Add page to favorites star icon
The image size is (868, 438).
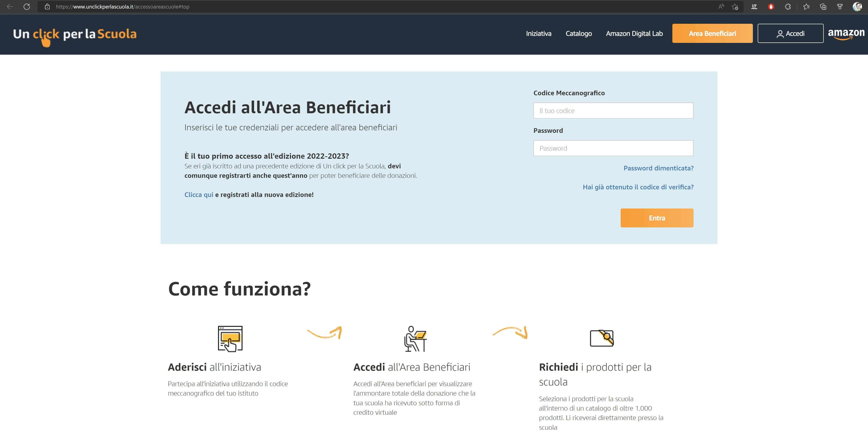coord(735,6)
